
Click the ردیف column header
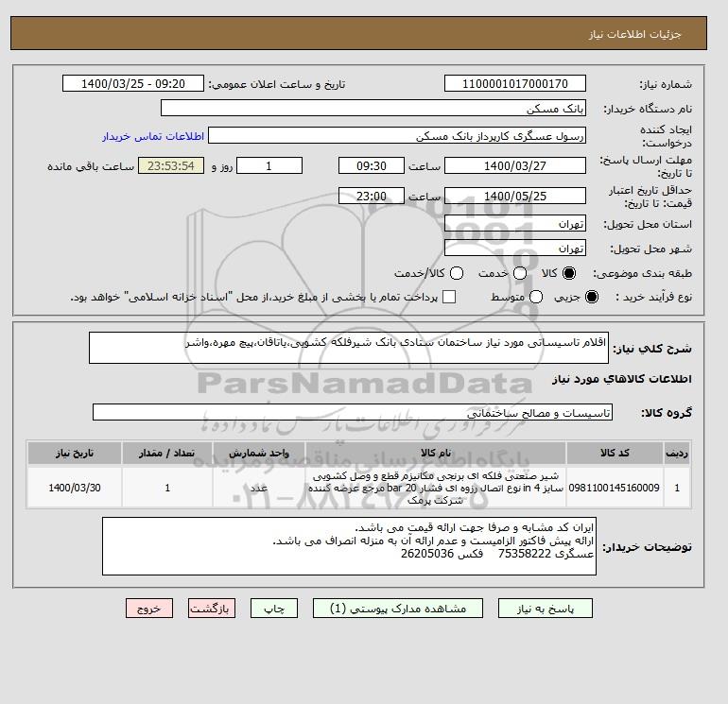tap(677, 453)
